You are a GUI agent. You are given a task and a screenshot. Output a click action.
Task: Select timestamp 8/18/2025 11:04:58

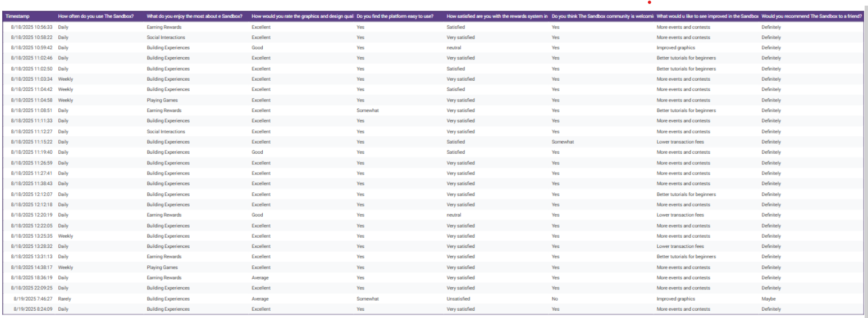[31, 100]
